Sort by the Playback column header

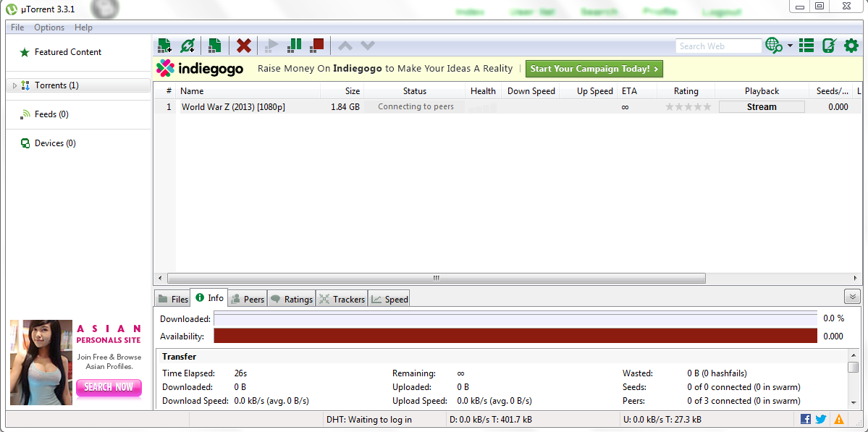coord(762,91)
